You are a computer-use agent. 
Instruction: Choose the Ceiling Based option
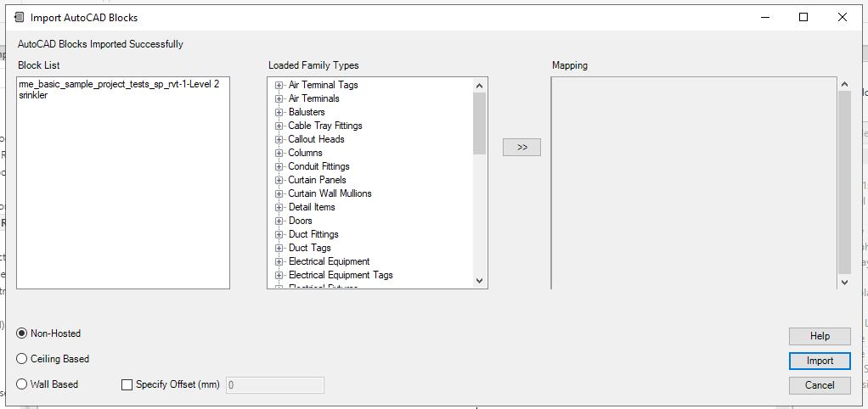point(22,359)
